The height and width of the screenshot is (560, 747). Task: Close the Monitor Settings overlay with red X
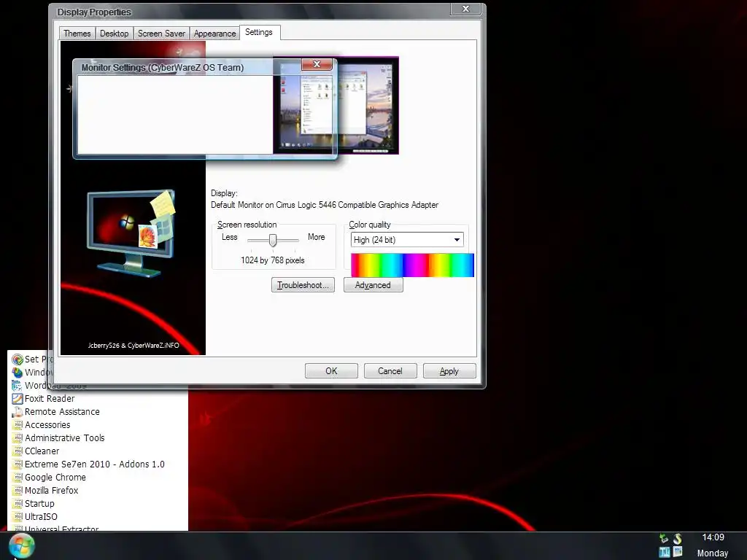[x=317, y=64]
